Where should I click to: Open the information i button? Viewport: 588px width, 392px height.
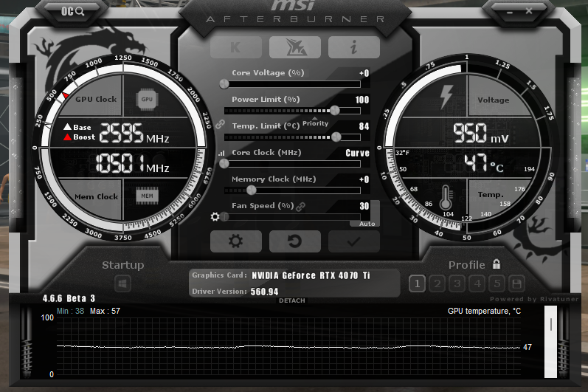(x=353, y=47)
